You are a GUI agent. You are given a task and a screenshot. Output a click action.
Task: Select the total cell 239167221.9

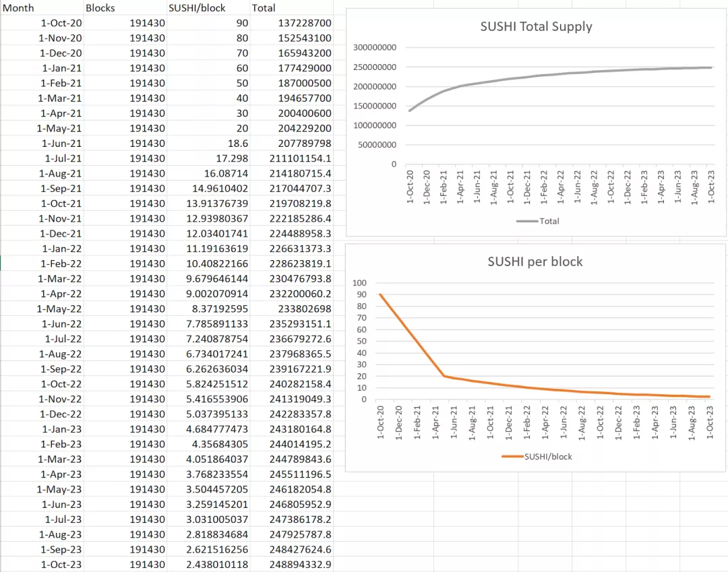tap(291, 369)
